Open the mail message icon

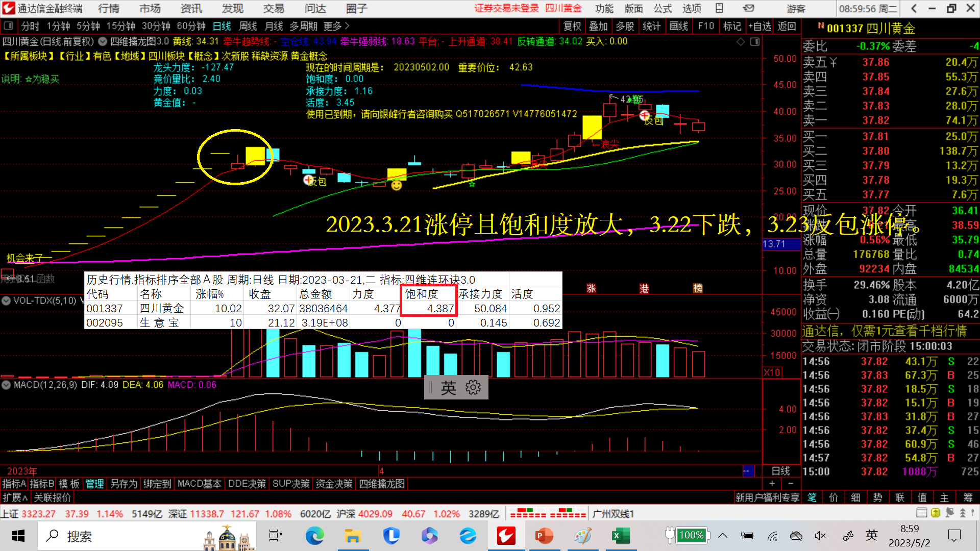(748, 8)
